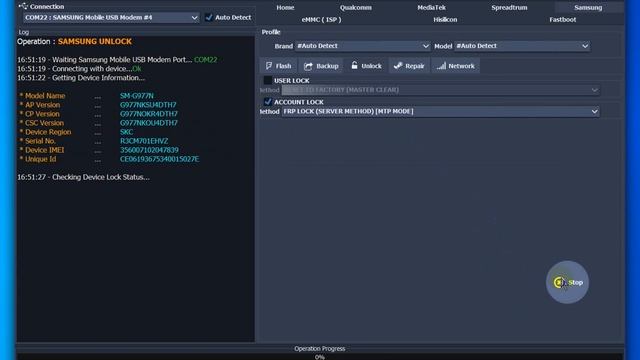The width and height of the screenshot is (640, 360).
Task: Switch to the Spreadtrum tab
Action: 509,7
